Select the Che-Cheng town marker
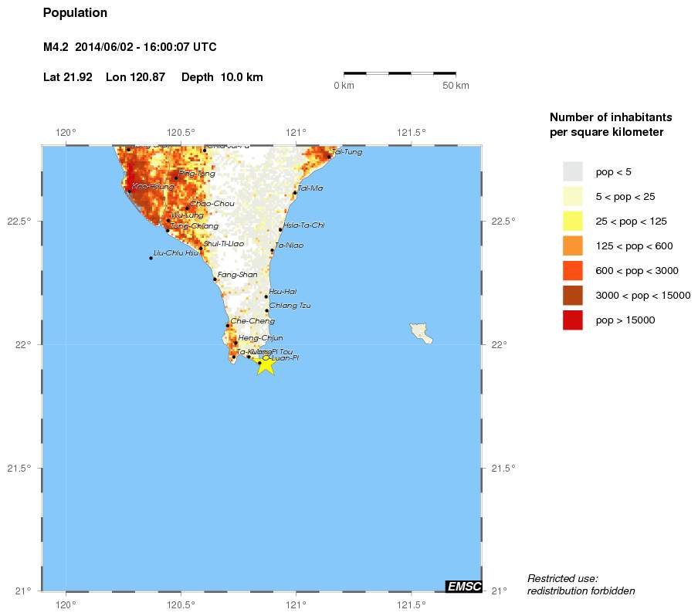This screenshot has width=698, height=616. (228, 325)
